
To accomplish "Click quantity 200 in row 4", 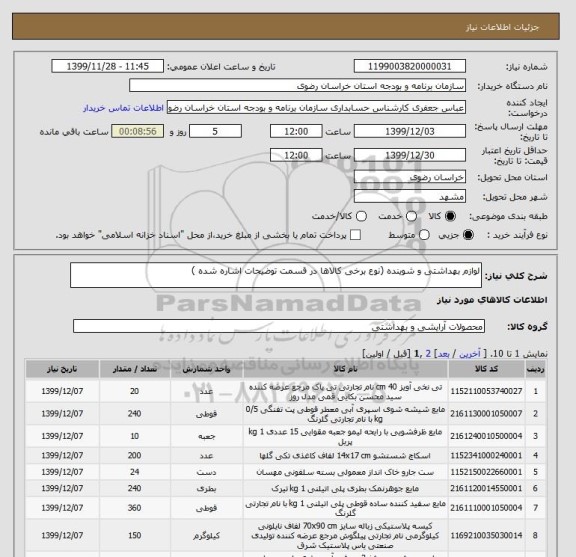I will tap(134, 456).
